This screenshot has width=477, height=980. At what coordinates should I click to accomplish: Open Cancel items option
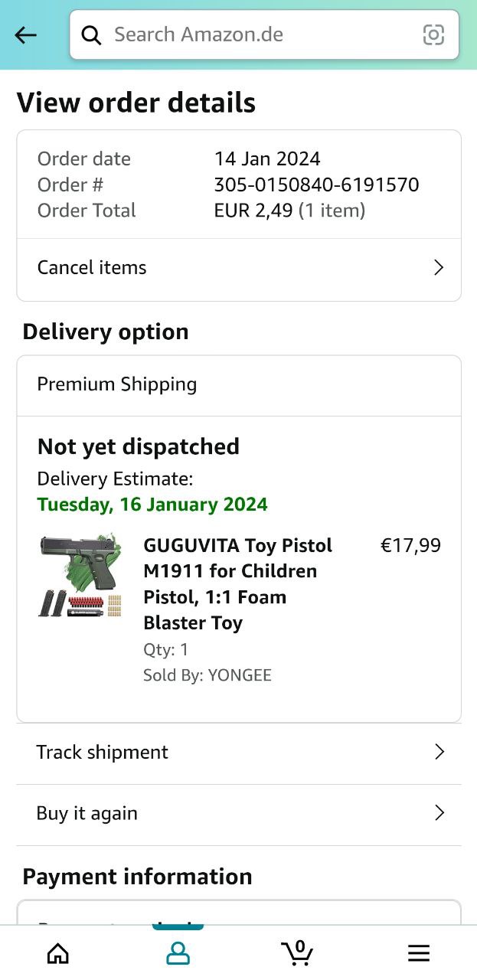[x=92, y=267]
